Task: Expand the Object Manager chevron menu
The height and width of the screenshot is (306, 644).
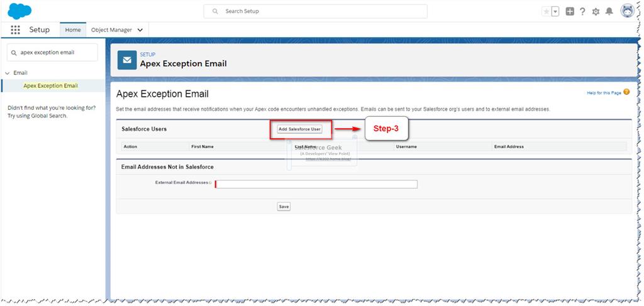Action: coord(140,30)
